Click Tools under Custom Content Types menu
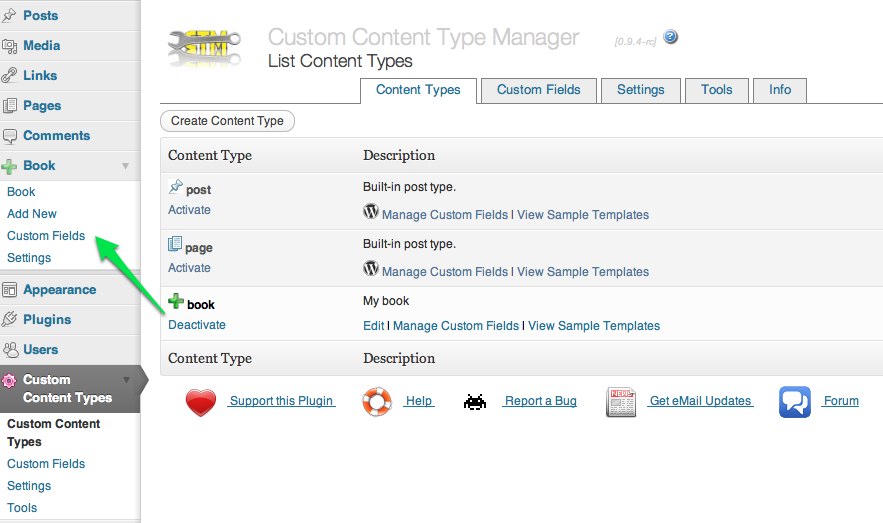Viewport: 883px width, 523px height. (22, 508)
